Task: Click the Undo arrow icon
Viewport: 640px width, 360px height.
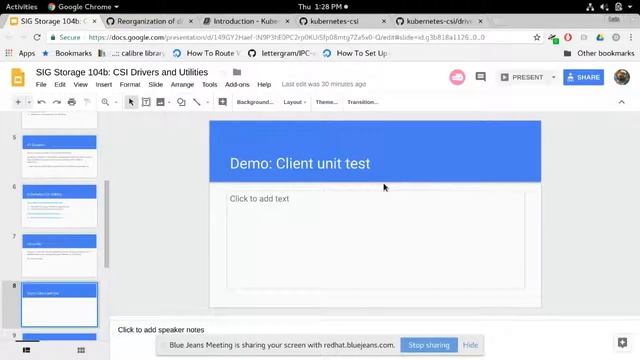Action: [x=41, y=102]
